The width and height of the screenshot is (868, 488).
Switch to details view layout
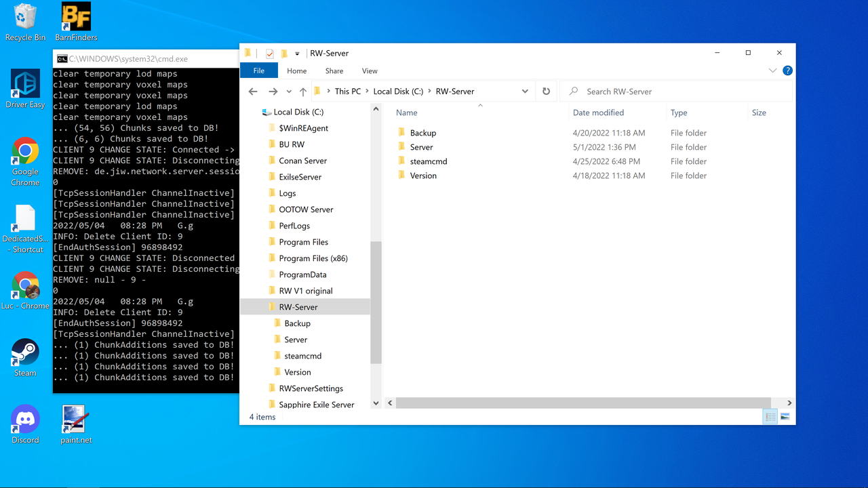[770, 417]
